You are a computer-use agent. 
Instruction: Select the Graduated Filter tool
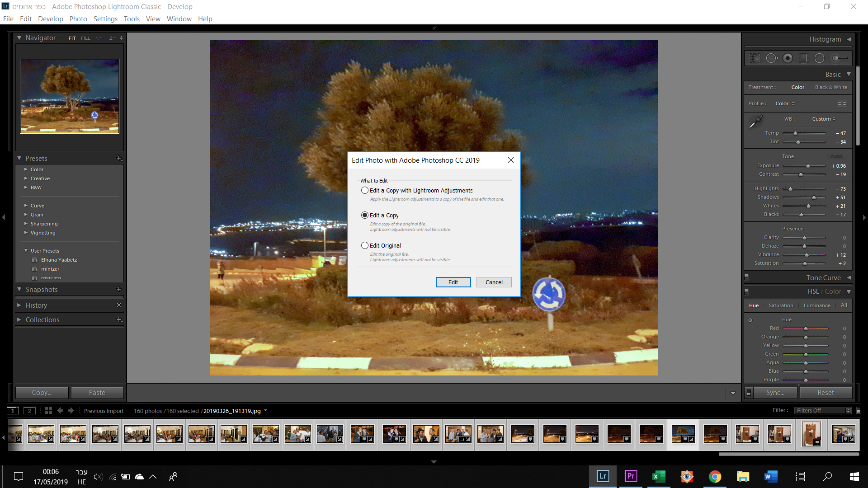tap(803, 58)
